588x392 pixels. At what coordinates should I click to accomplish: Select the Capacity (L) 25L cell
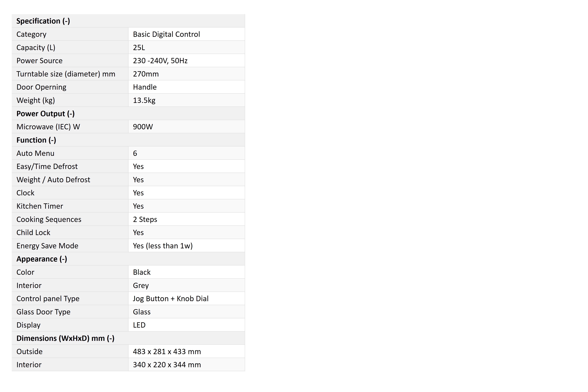(187, 47)
